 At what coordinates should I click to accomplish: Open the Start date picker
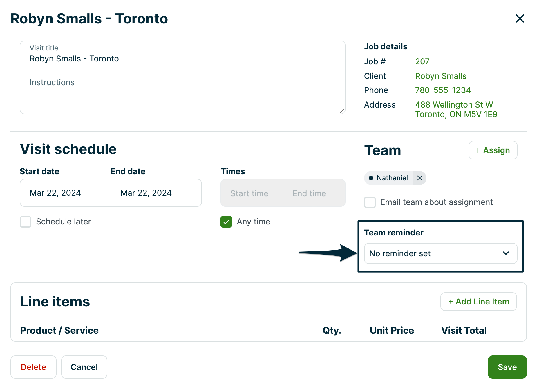pos(65,193)
